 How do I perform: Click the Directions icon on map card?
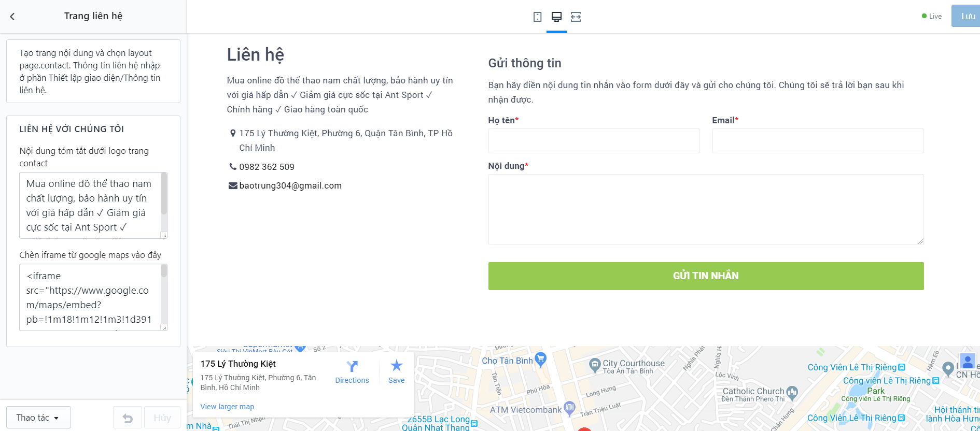click(x=352, y=367)
